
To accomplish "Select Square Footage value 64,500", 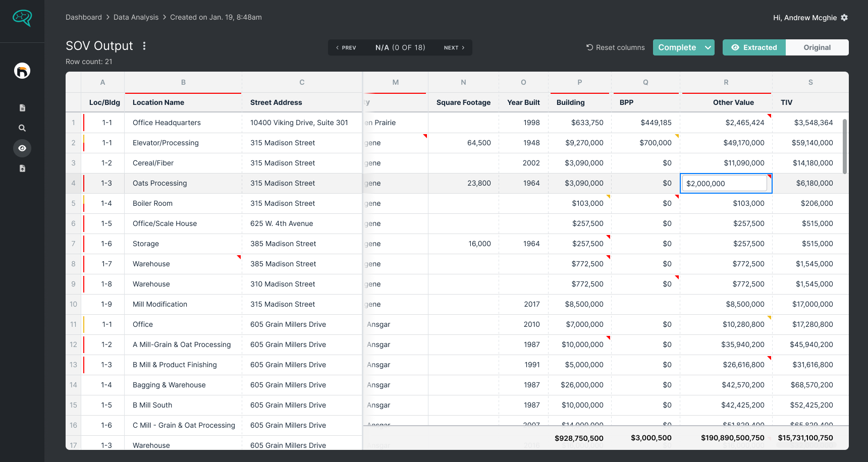I will [x=463, y=143].
